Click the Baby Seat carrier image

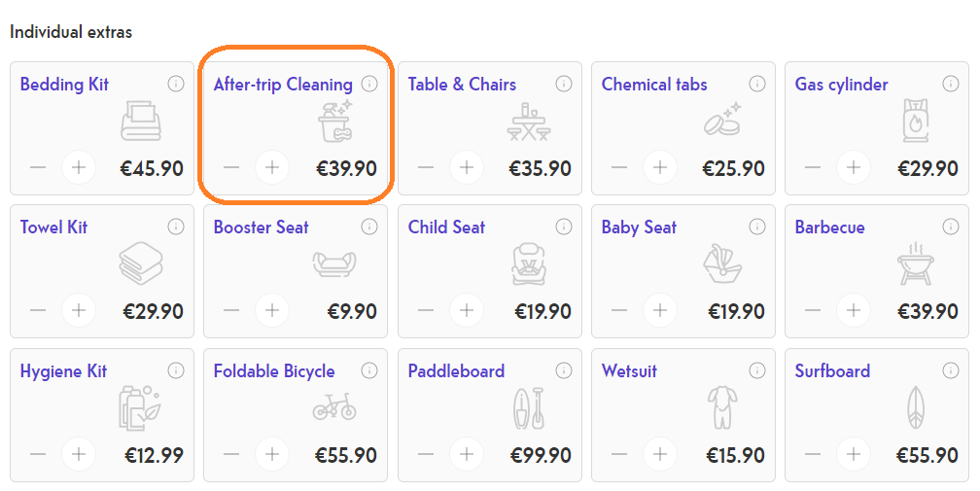pyautogui.click(x=722, y=263)
